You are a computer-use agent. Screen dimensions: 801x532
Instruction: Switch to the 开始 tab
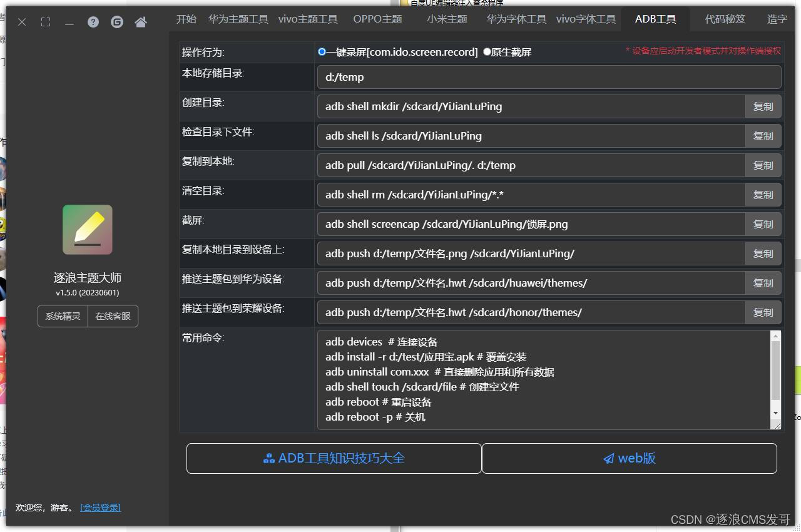point(186,19)
